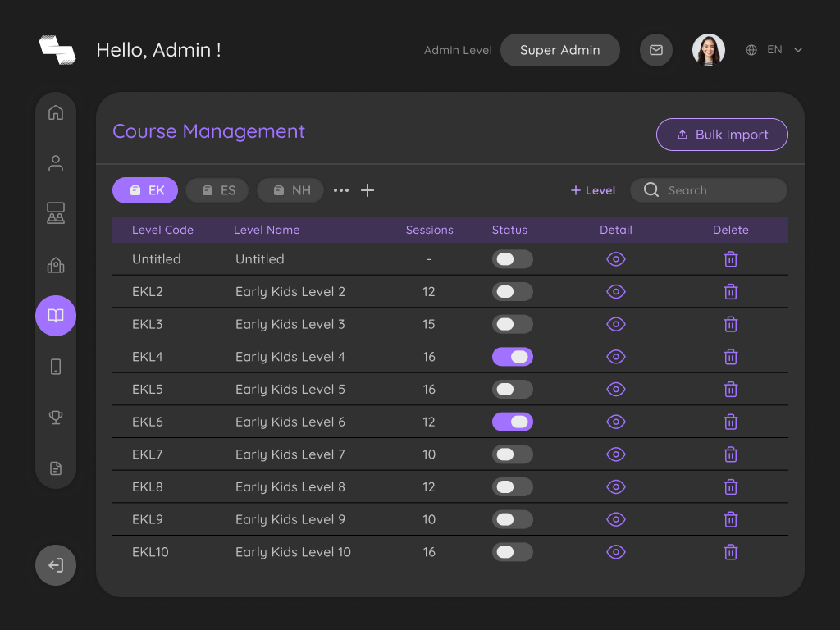Enable status for EKL9
This screenshot has height=630, width=840.
(512, 519)
